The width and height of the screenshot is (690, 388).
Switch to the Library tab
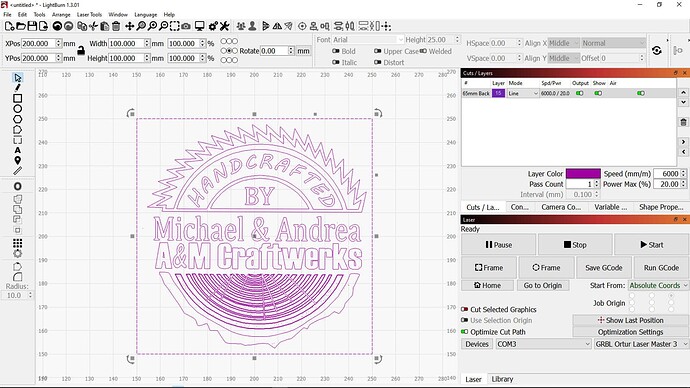click(502, 379)
